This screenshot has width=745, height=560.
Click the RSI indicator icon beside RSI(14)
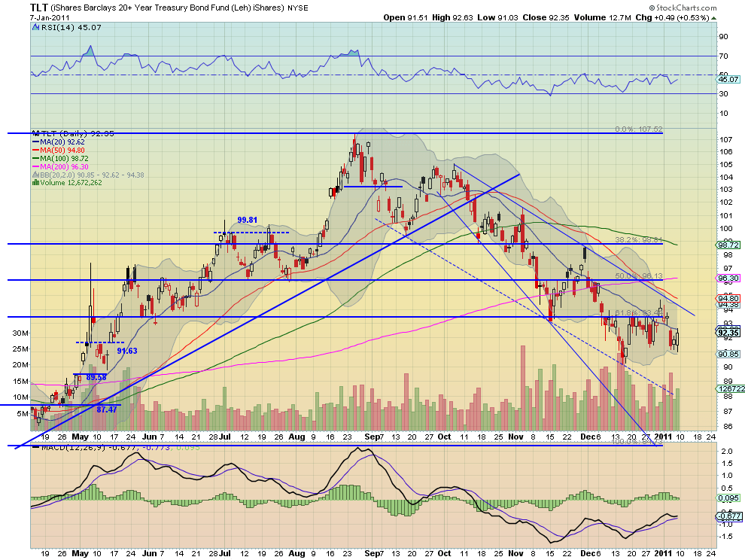coord(35,28)
